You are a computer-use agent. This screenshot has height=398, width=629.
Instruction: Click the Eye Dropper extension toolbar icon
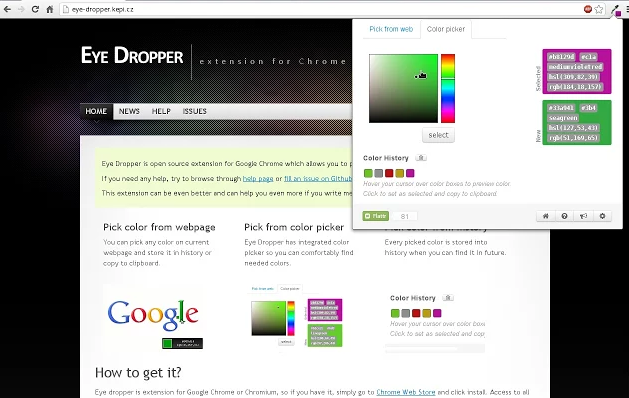616,10
